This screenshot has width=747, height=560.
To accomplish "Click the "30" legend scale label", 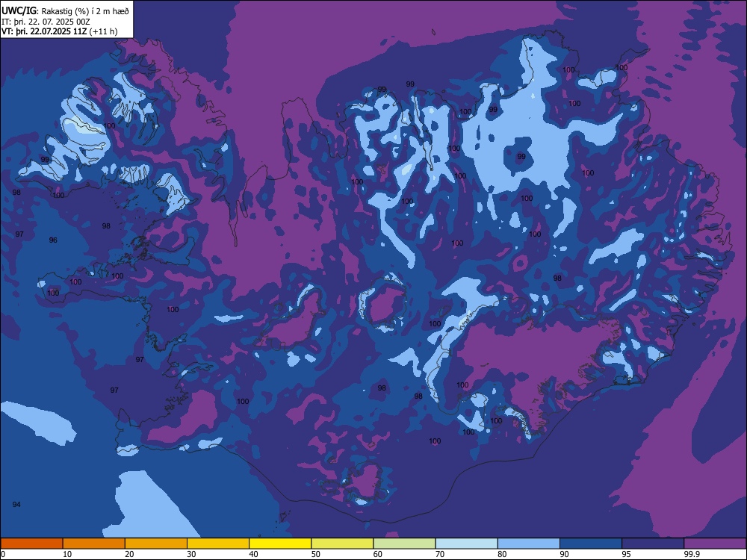I will (x=191, y=554).
